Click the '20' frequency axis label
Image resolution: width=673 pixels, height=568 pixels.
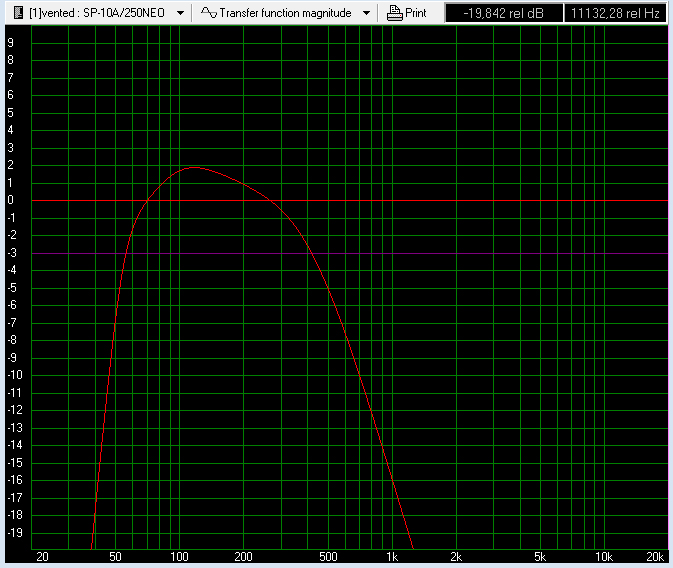(42, 557)
